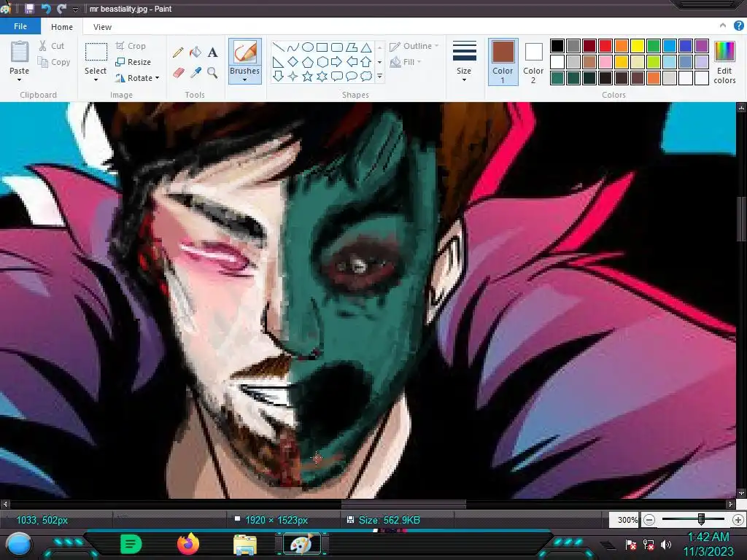Click the Redo arrow in title bar
Screen dimensions: 747x560
[61, 9]
